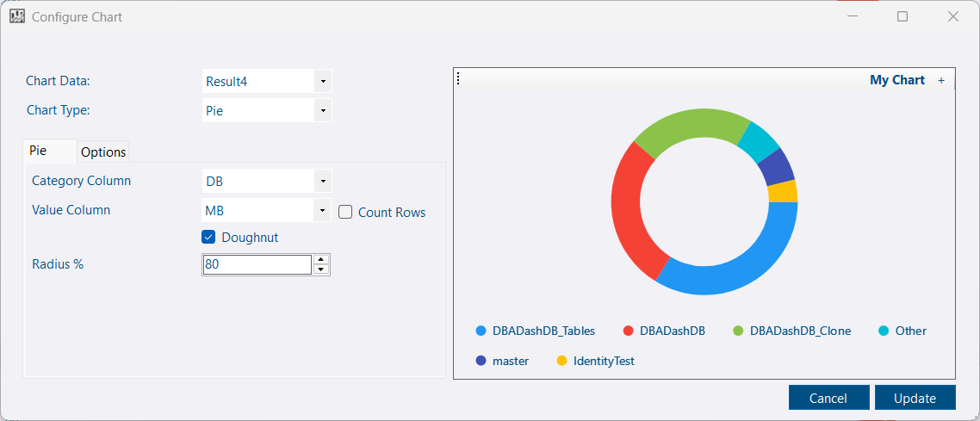Select the Pie tab
This screenshot has width=980, height=421.
(x=39, y=150)
